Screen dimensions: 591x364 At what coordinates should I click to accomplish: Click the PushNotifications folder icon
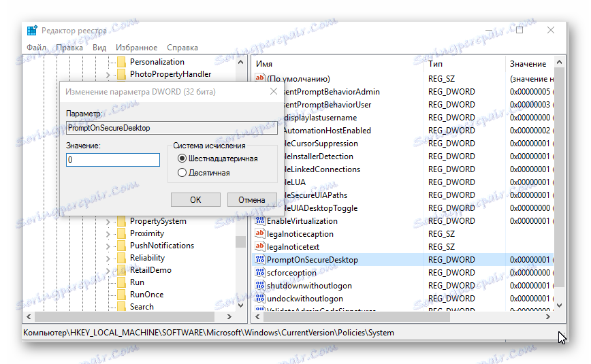pyautogui.click(x=121, y=246)
